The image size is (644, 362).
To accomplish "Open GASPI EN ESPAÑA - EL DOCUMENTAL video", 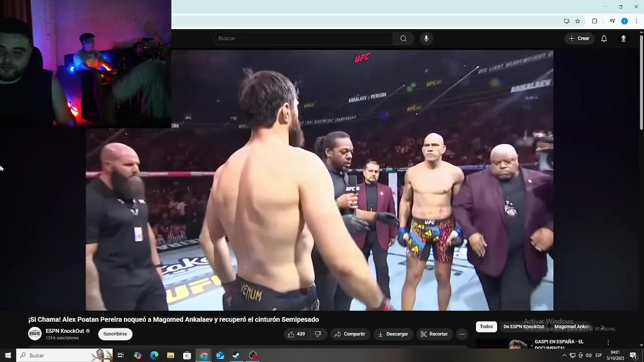I will (559, 344).
